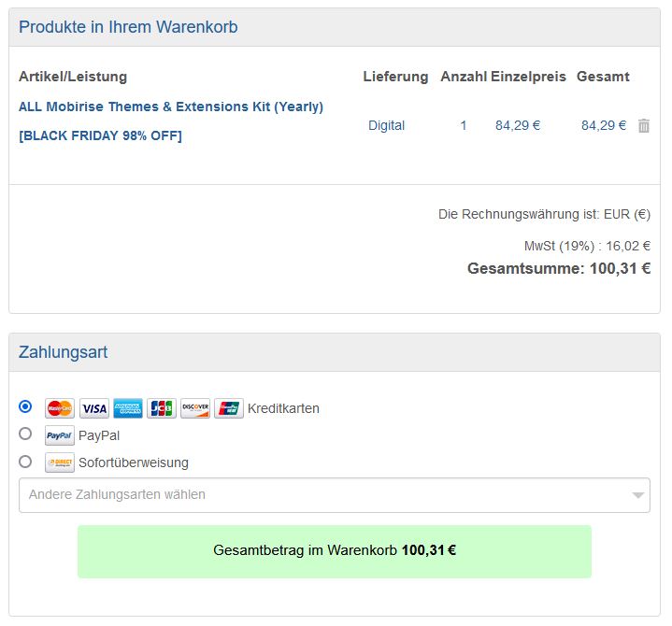
Task: Select the Kreditkarten radio button
Action: [25, 406]
